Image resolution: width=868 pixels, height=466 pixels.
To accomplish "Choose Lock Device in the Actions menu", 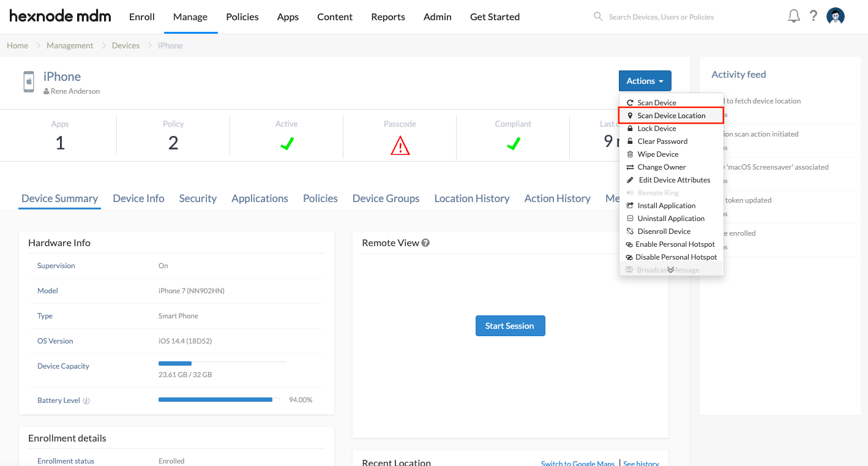I will 656,129.
